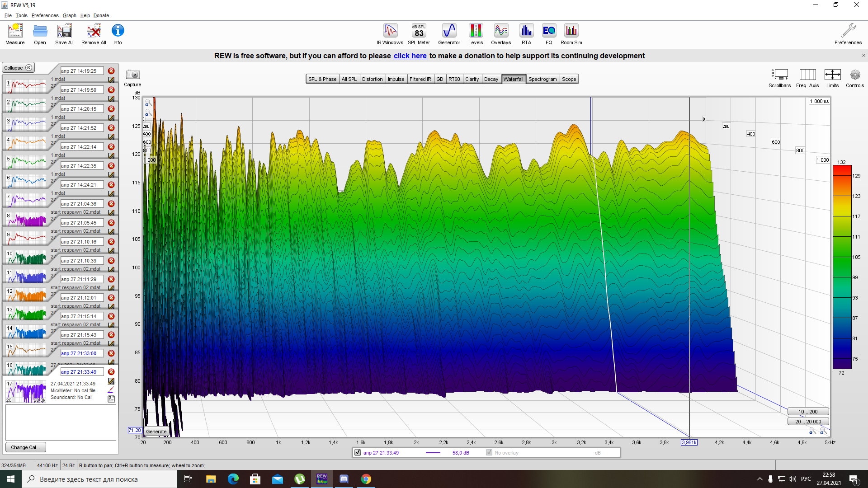This screenshot has width=868, height=488.
Task: Click the 20 .. 20 000 range button
Action: tap(808, 422)
